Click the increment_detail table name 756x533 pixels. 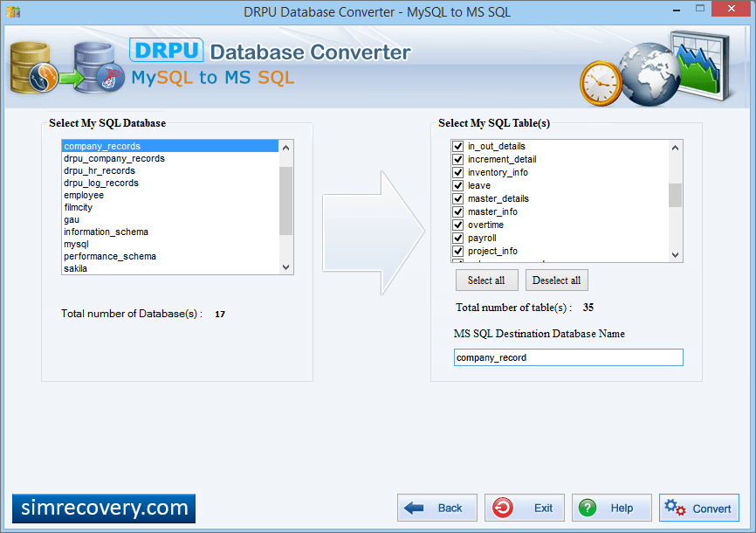(502, 159)
